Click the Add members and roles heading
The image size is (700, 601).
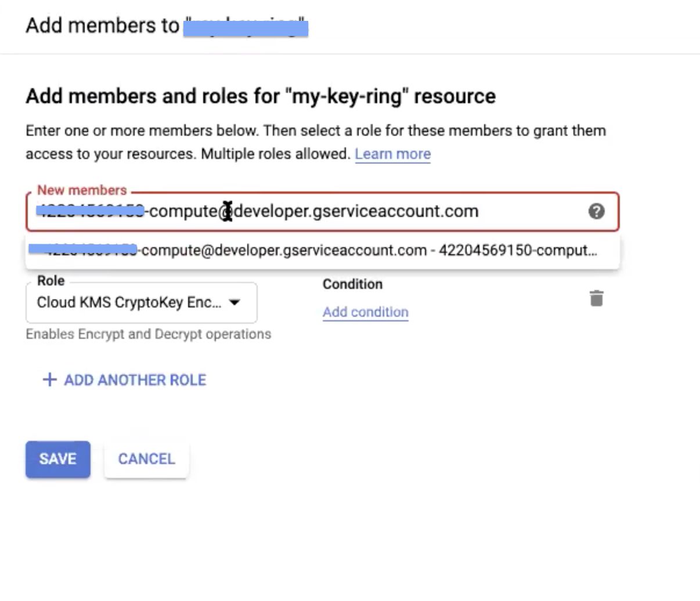(x=261, y=96)
